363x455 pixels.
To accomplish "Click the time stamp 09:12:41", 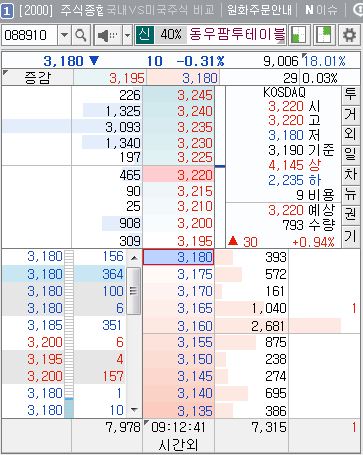I will (x=178, y=427).
